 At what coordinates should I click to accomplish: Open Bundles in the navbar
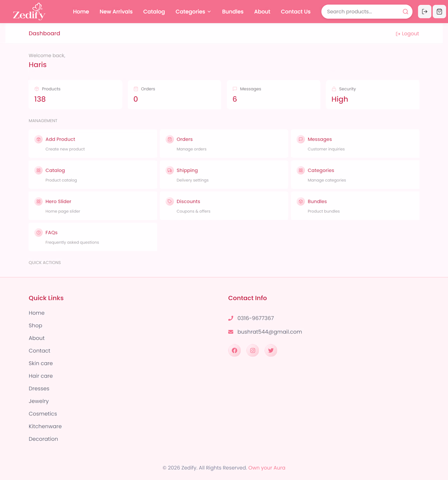[x=233, y=12]
